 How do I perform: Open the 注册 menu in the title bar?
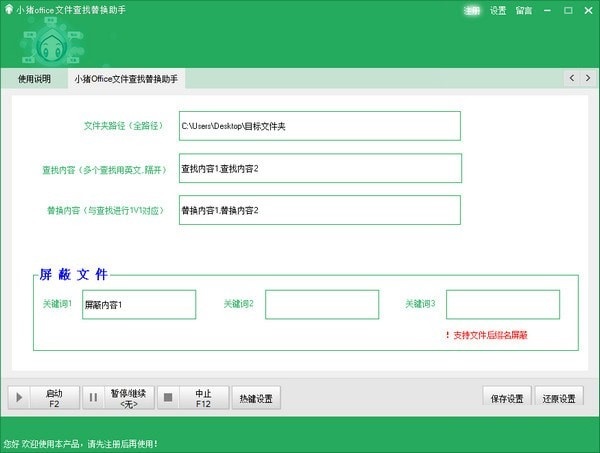473,10
